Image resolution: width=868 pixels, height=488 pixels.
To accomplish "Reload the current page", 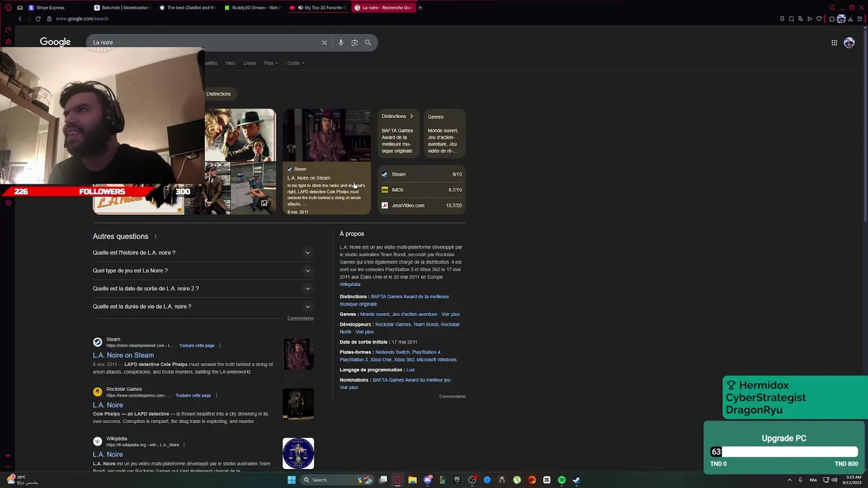I will click(x=38, y=19).
